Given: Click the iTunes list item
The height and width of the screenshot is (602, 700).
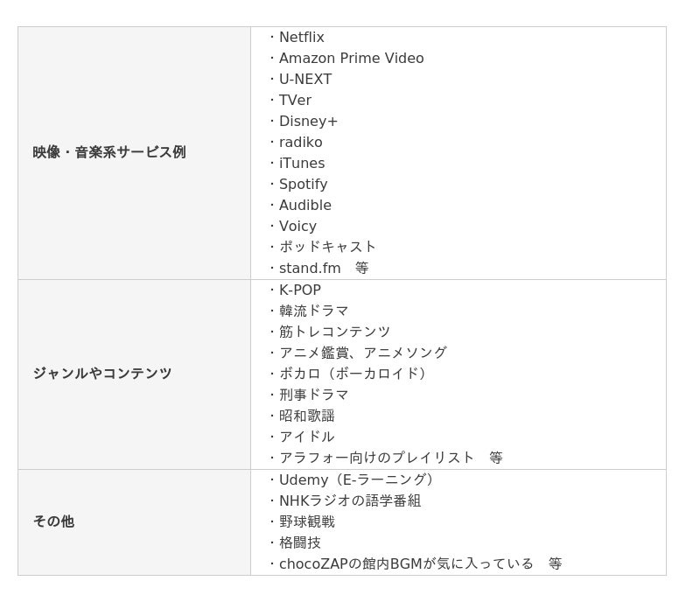Looking at the screenshot, I should 302,164.
